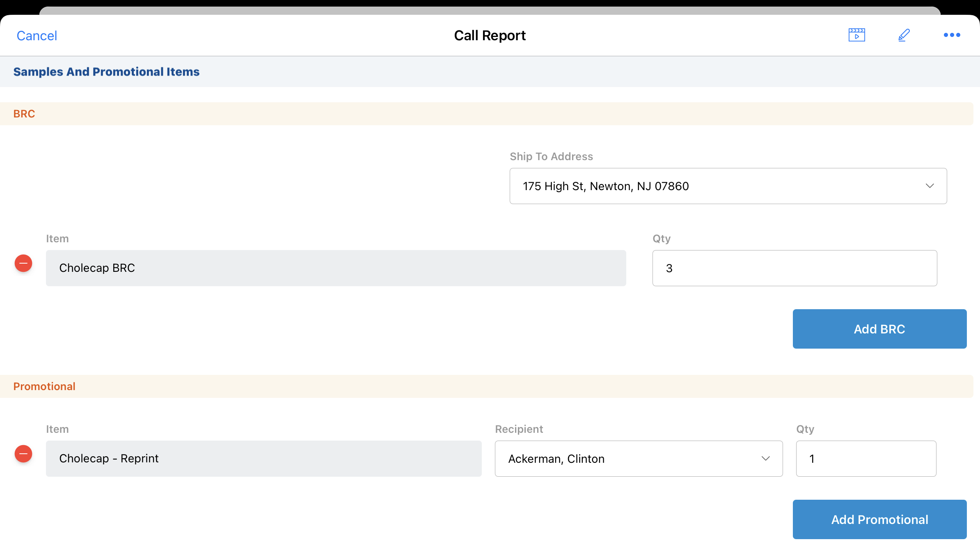Open the media player icon in header
This screenshot has width=980, height=549.
pos(856,35)
